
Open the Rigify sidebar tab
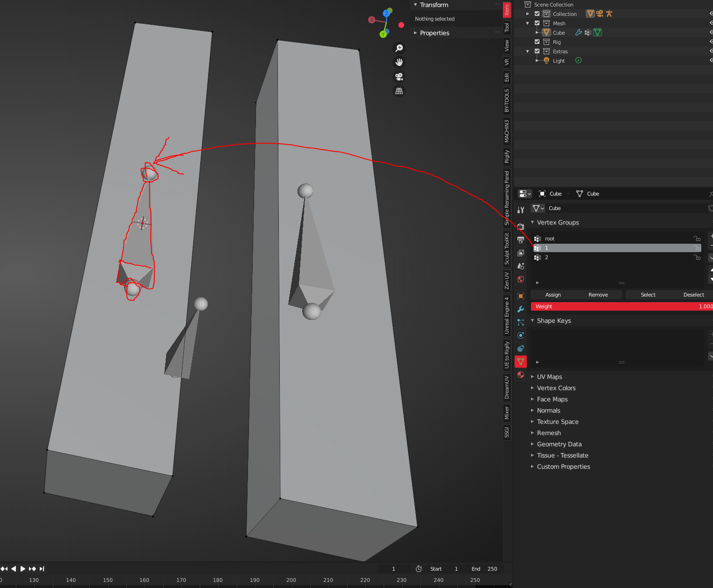click(x=507, y=157)
